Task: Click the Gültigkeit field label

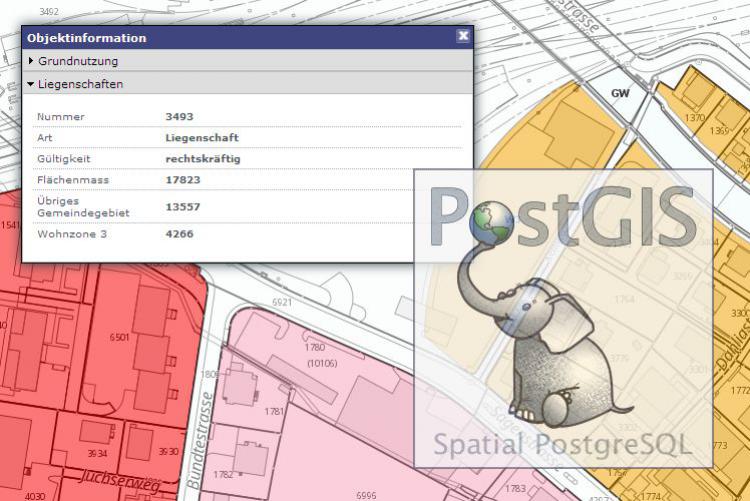Action: [x=64, y=159]
